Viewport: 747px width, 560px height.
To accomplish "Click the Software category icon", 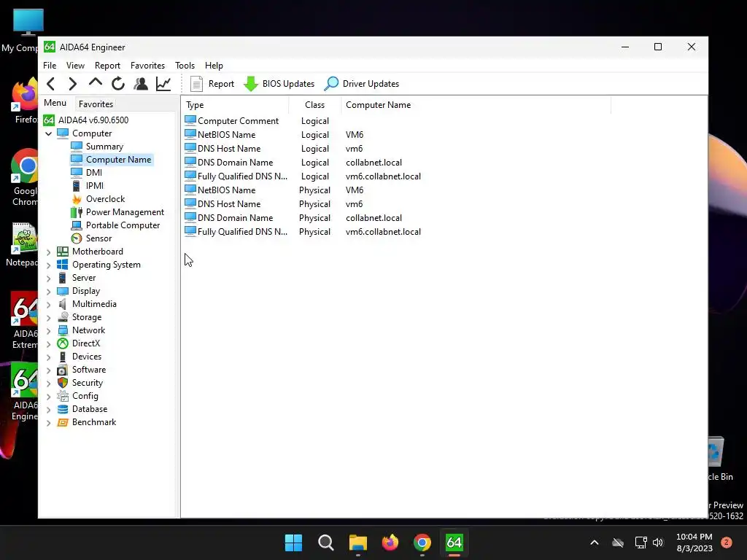I will pos(63,370).
